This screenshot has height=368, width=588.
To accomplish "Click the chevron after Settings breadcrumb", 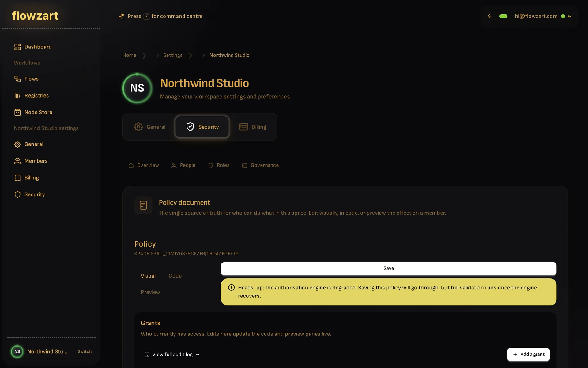I will (191, 56).
